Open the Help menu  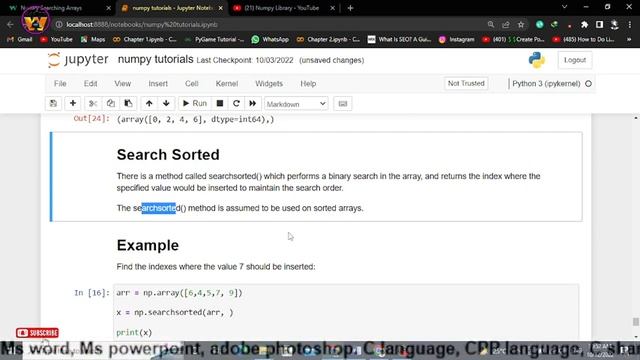(x=308, y=84)
